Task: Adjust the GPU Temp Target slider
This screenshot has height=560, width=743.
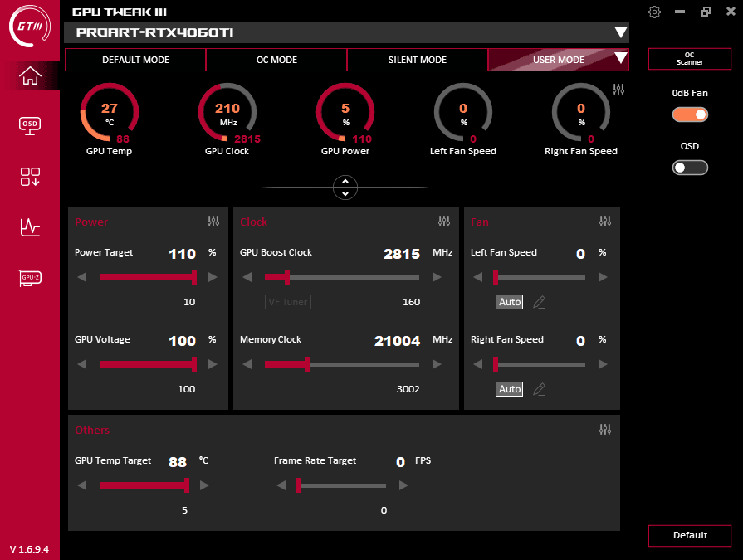Action: pos(144,485)
